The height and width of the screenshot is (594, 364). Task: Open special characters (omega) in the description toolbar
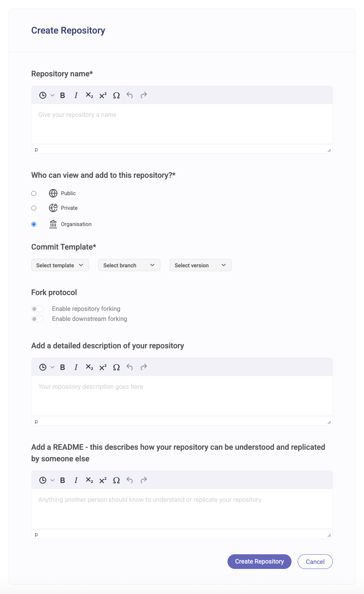116,367
